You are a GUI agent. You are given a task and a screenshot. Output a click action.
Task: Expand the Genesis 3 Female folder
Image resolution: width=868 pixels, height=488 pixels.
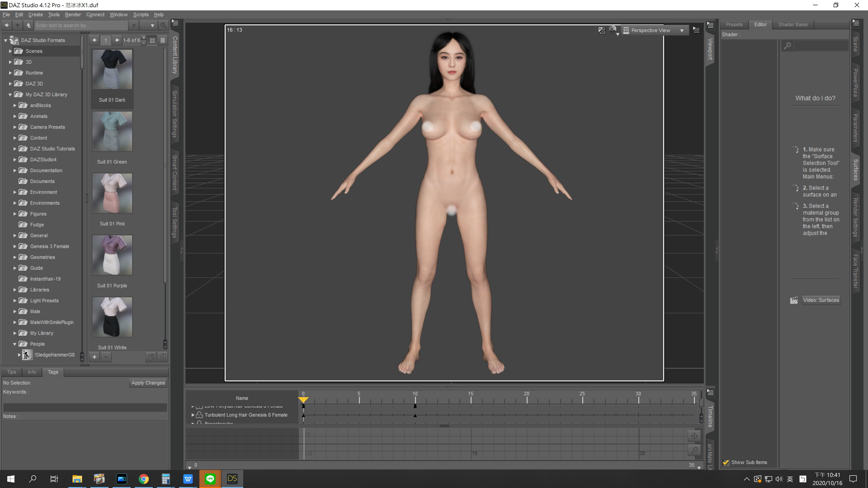point(15,246)
